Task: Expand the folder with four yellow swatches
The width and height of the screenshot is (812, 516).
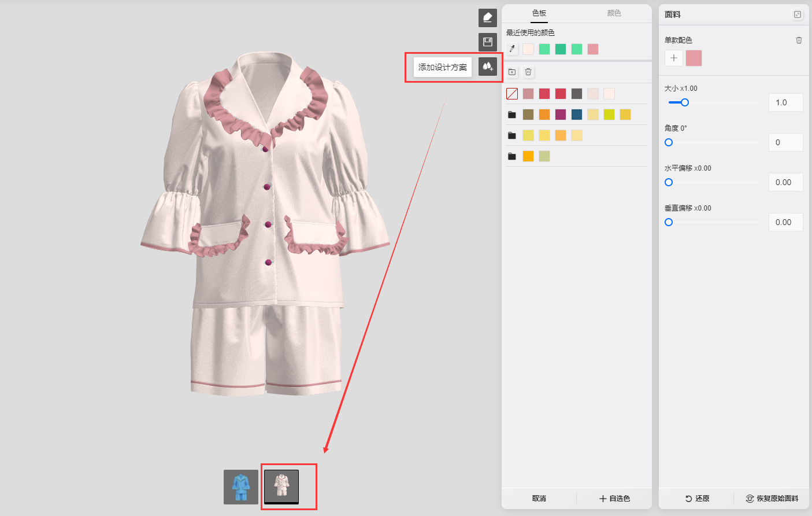Action: point(512,135)
